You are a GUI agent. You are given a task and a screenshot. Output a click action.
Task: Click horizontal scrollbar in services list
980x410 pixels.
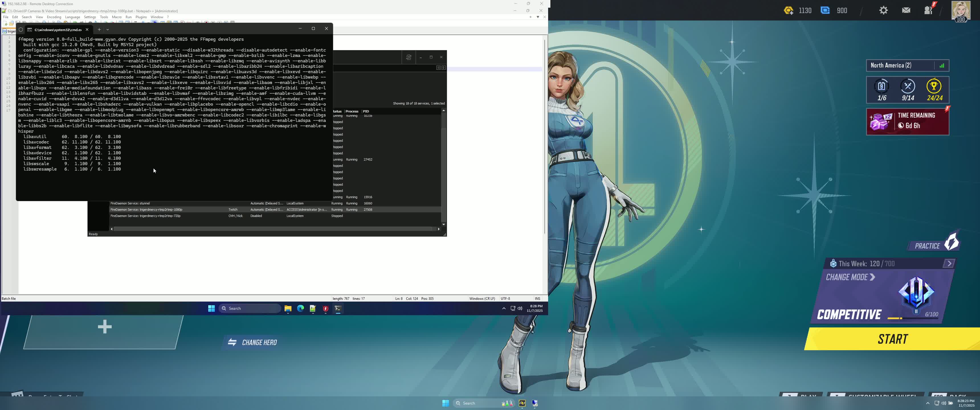coord(274,229)
